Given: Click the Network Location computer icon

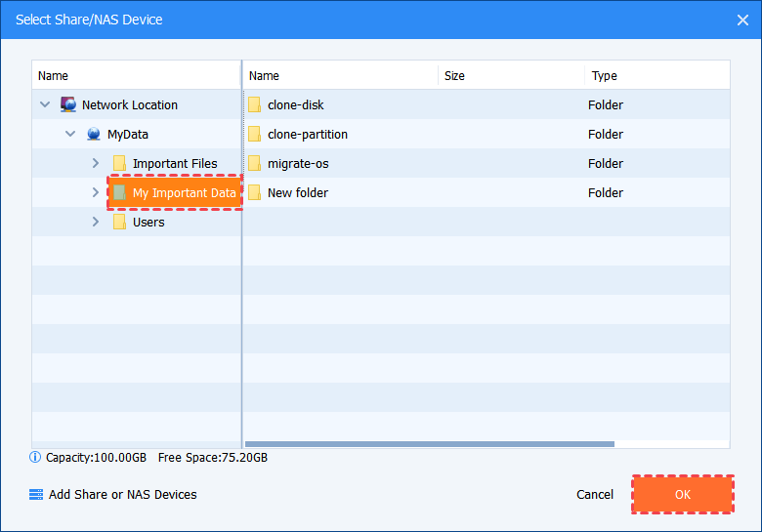Looking at the screenshot, I should click(68, 104).
